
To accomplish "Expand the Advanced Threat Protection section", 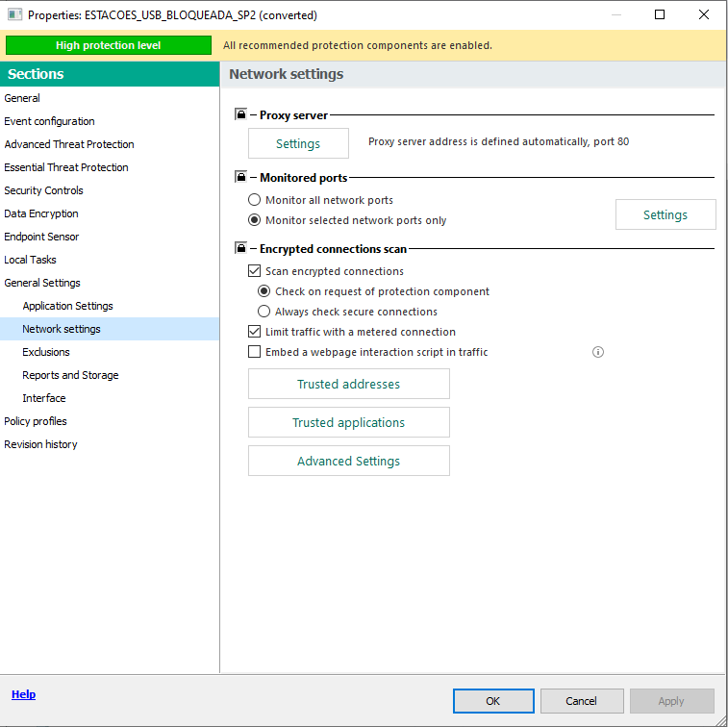I will pos(69,144).
